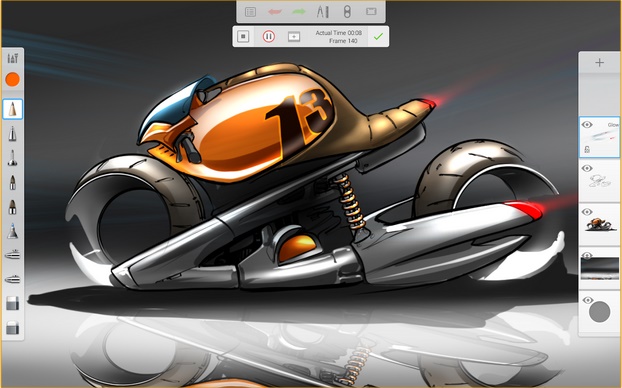Select the pencil brush tool
The height and width of the screenshot is (388, 622).
pos(13,109)
